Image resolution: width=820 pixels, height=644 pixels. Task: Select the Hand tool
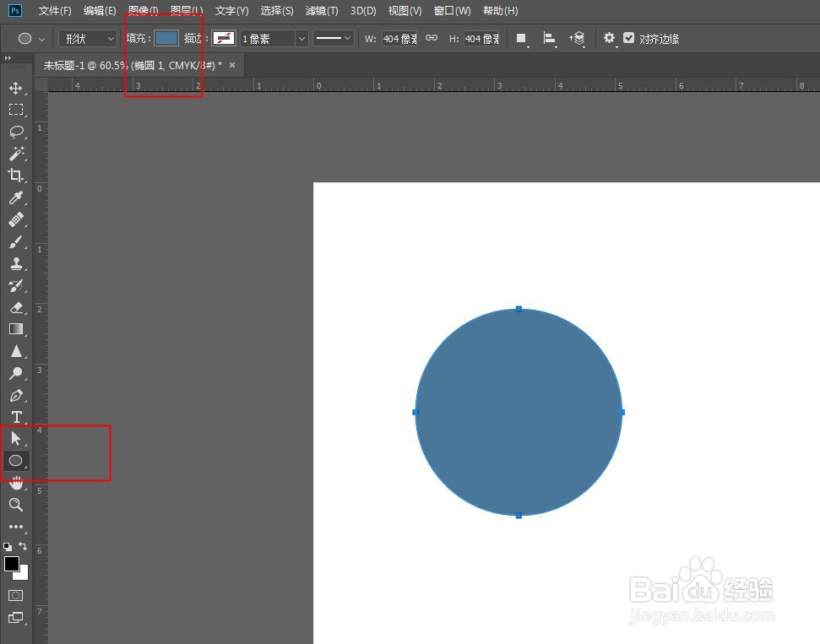16,483
